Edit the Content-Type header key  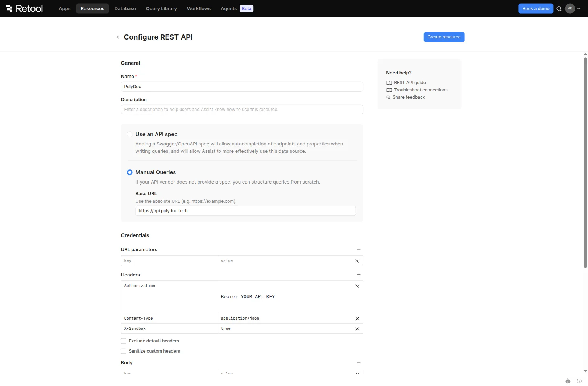point(169,319)
